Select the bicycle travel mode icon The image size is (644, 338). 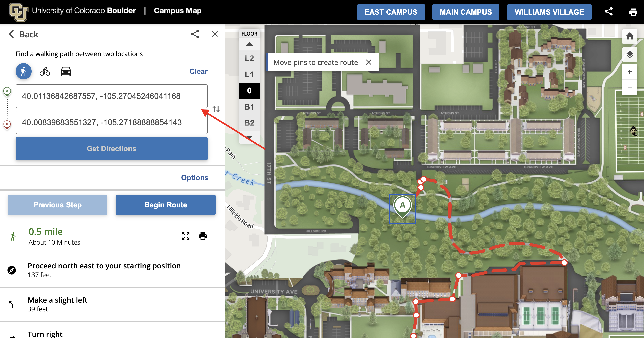tap(45, 71)
